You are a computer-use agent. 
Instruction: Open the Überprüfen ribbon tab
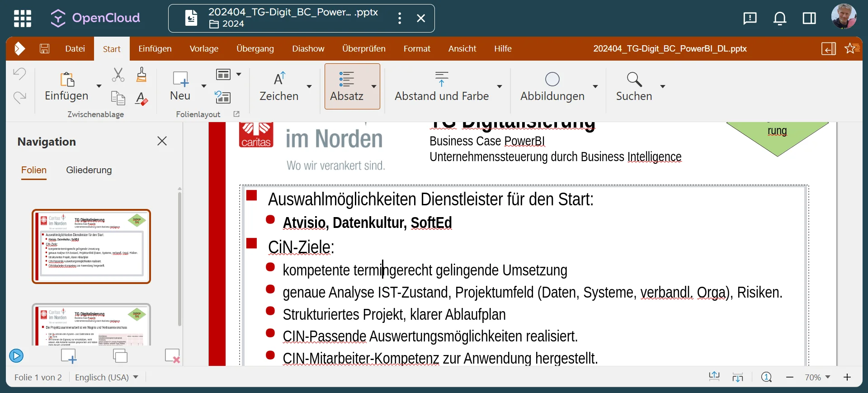pos(364,48)
